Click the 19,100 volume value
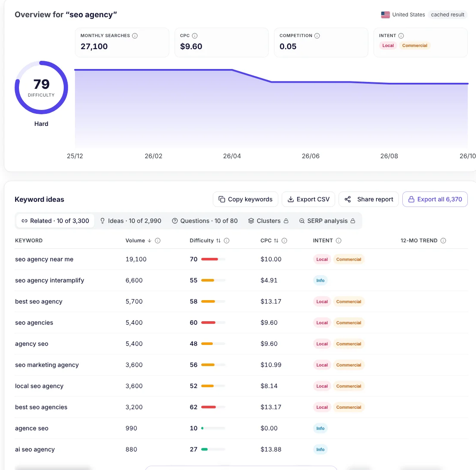This screenshot has height=470, width=476. point(136,259)
